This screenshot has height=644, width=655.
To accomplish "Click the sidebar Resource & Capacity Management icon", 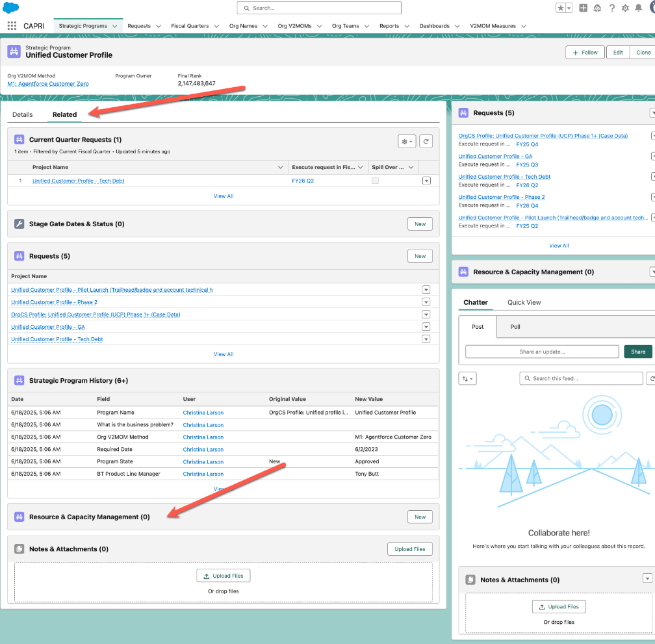I will [463, 272].
